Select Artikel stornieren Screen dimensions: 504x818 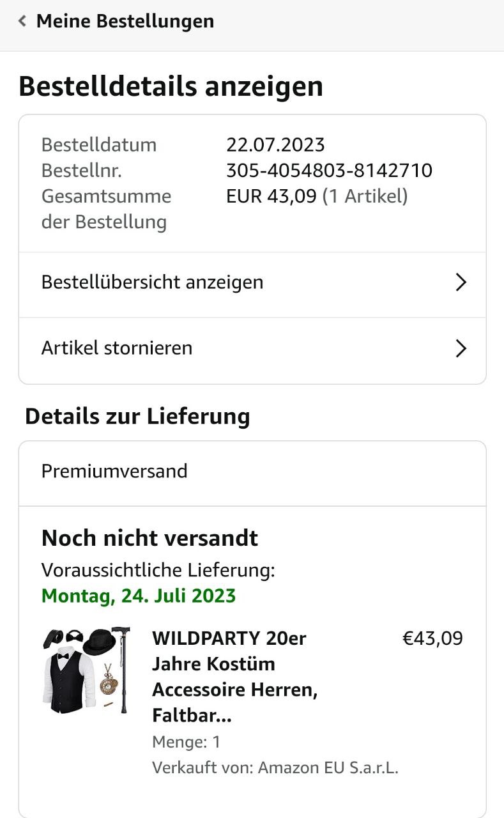tap(117, 348)
